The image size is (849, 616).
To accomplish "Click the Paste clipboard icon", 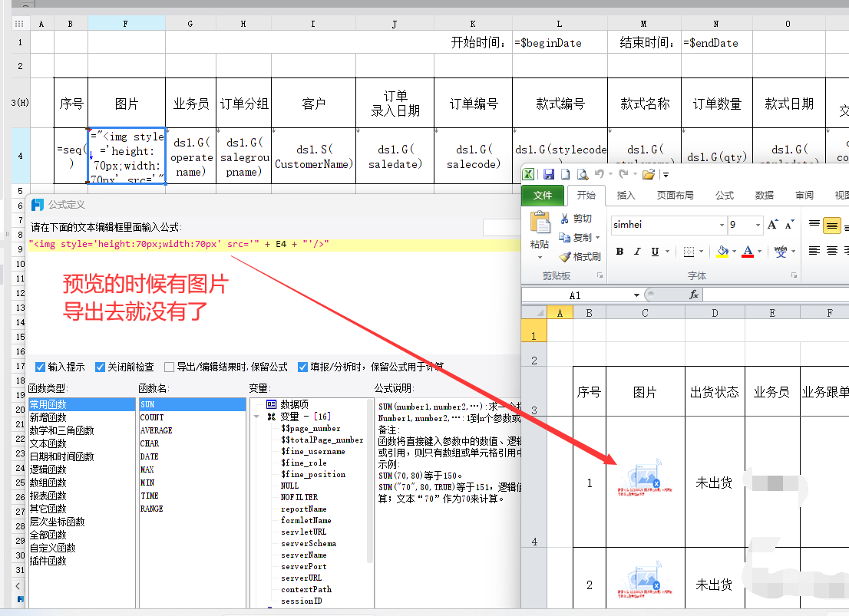I will click(x=540, y=223).
